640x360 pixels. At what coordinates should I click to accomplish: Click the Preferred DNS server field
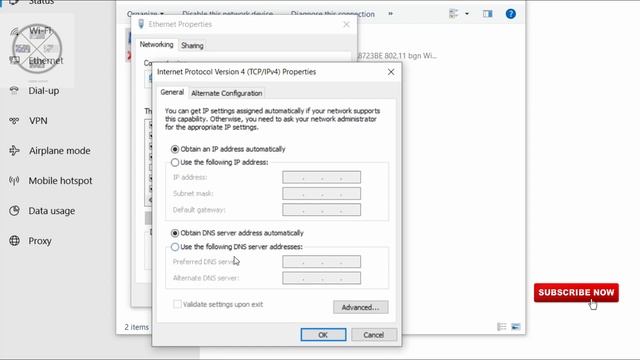[x=321, y=262]
